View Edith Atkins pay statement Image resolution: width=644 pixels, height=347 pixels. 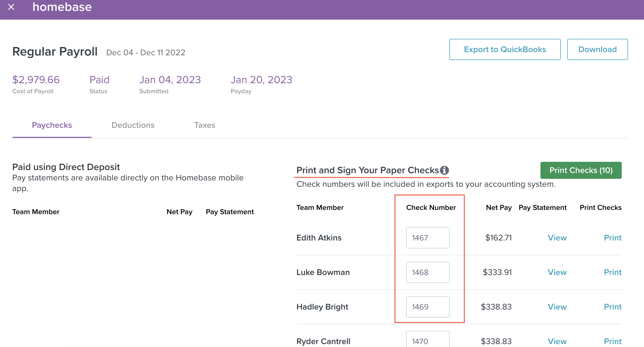coord(557,238)
